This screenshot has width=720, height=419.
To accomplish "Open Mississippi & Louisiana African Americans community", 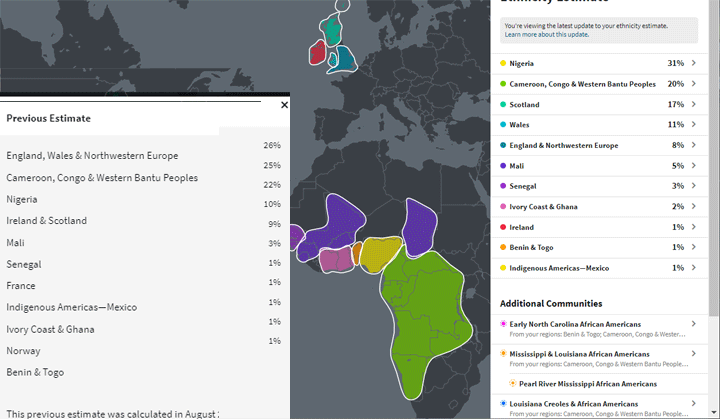I will pyautogui.click(x=579, y=354).
